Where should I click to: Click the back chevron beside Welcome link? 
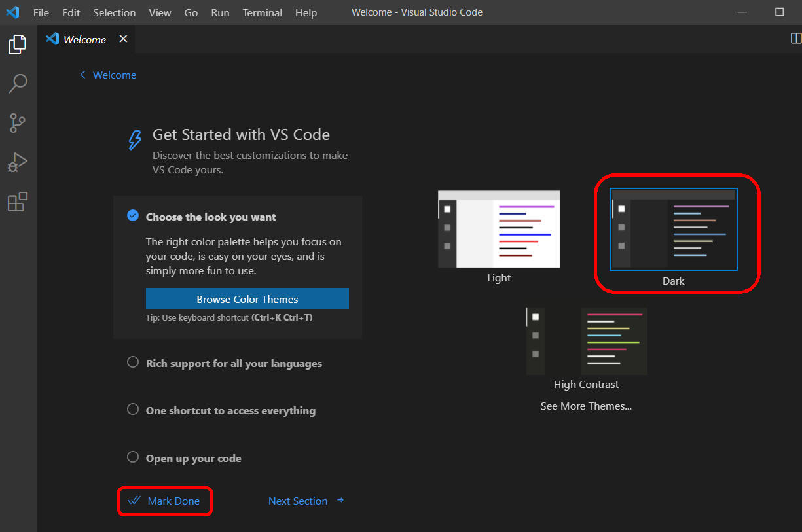[x=82, y=75]
